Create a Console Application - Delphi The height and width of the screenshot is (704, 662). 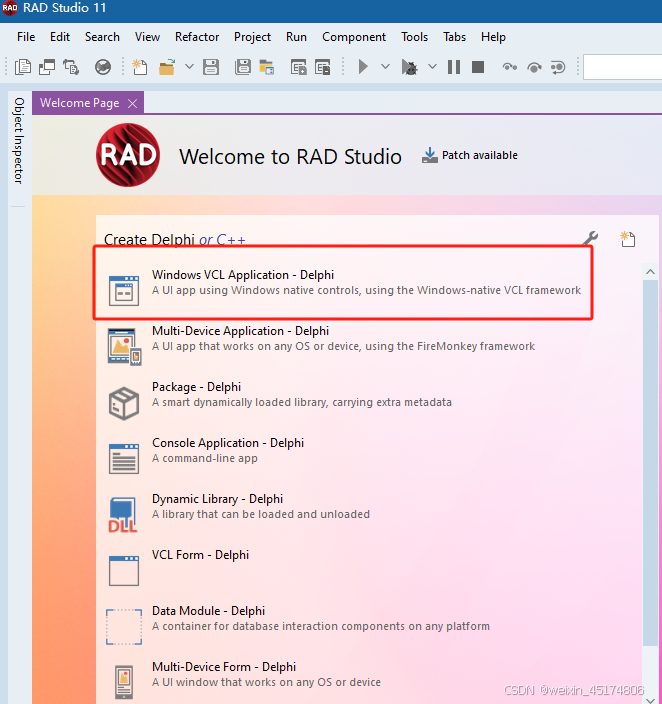coord(228,450)
